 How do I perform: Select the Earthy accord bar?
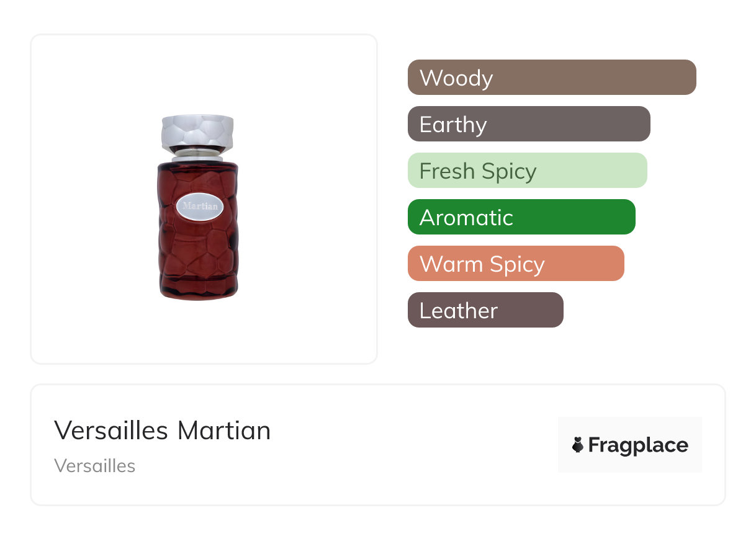pyautogui.click(x=529, y=124)
